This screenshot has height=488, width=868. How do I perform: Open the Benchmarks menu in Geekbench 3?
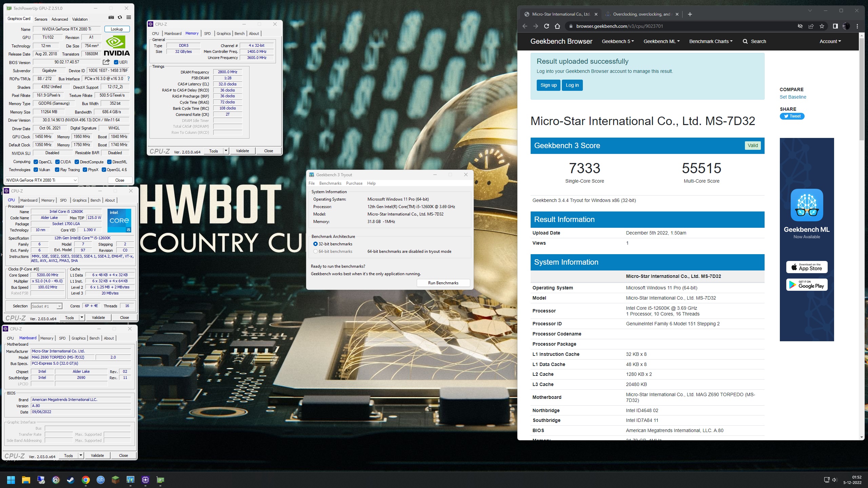coord(330,183)
